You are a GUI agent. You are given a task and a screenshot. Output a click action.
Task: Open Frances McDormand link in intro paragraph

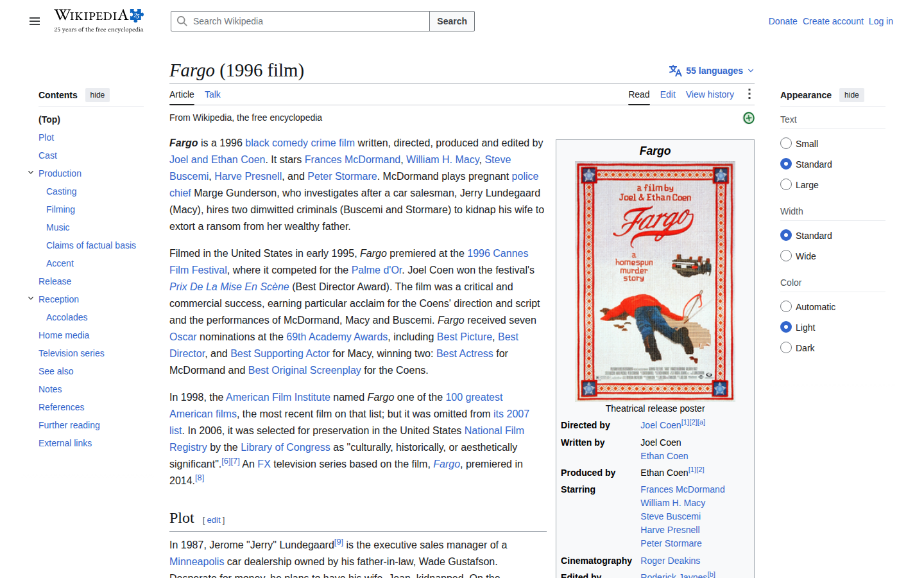[352, 159]
